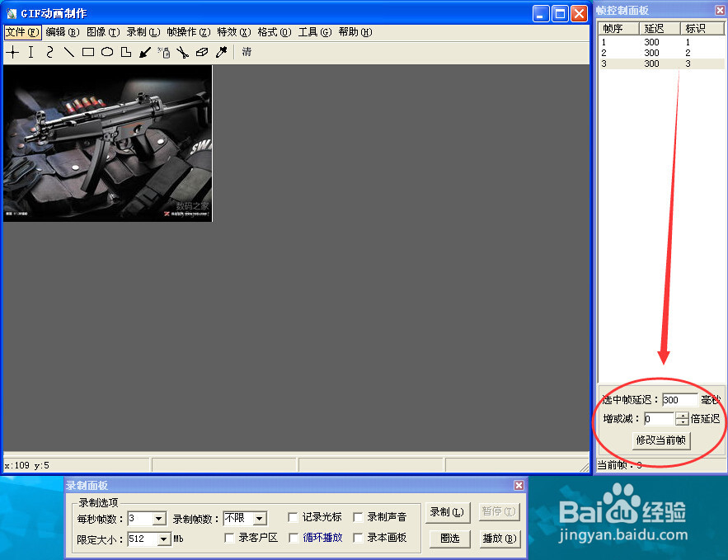This screenshot has height=560, width=728.
Task: Click the gun image on canvas
Action: pos(108,143)
